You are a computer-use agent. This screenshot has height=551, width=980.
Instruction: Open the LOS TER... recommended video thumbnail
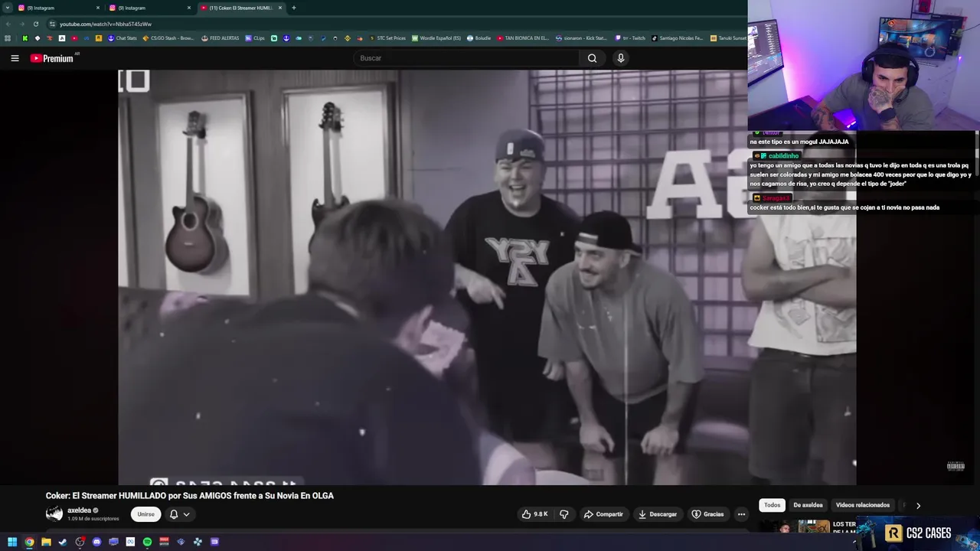794,527
